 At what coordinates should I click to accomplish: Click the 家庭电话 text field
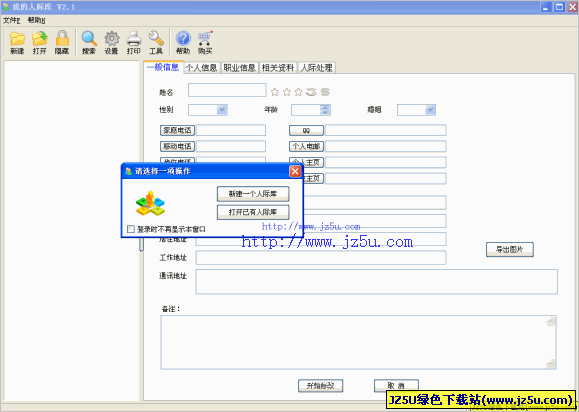pyautogui.click(x=231, y=130)
